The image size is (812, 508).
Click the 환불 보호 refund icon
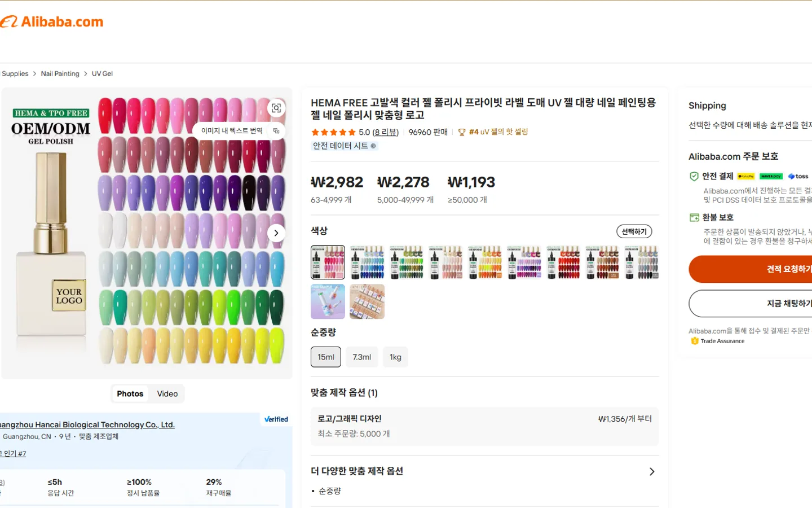(x=694, y=218)
